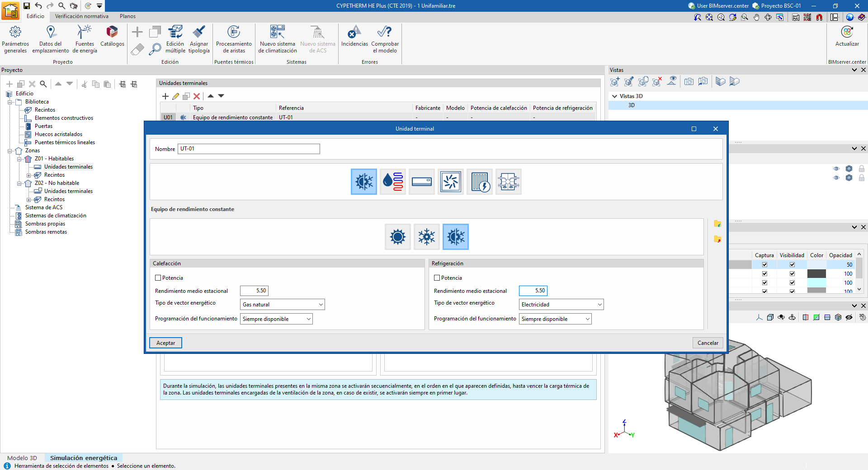Open Nuevo sistema de climatización
Screen dimensions: 868x470
coord(277,33)
